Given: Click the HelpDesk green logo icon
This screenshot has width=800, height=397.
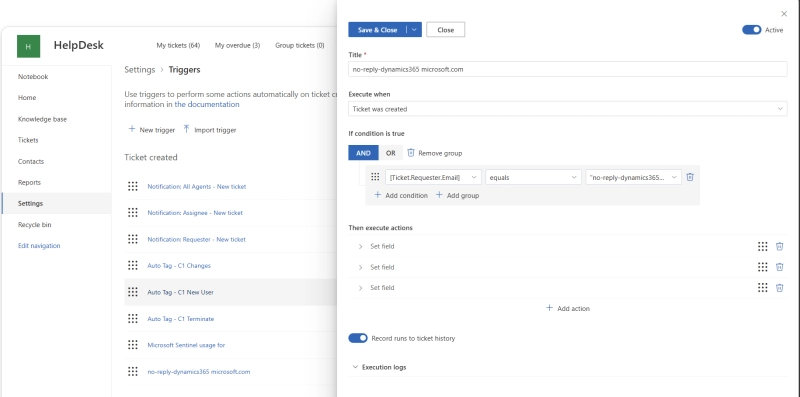Looking at the screenshot, I should click(x=28, y=46).
